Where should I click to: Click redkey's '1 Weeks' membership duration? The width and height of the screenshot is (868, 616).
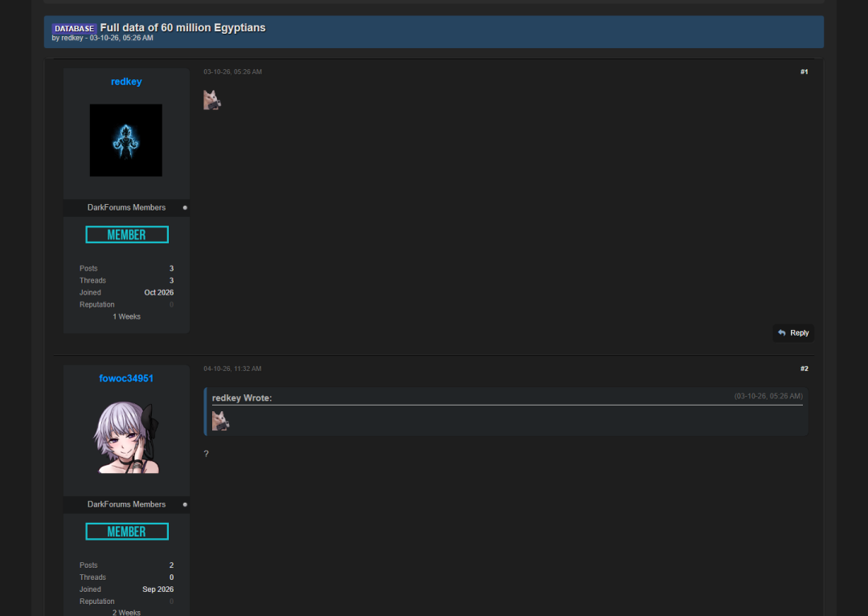[127, 317]
